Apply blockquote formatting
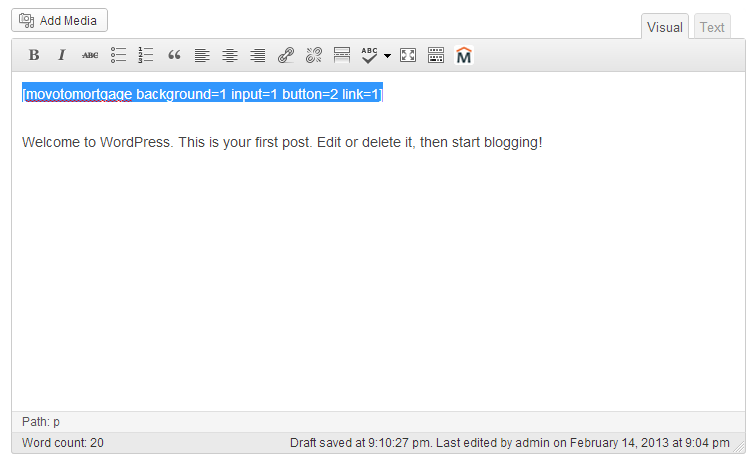Screen dimensions: 752x466 [174, 56]
